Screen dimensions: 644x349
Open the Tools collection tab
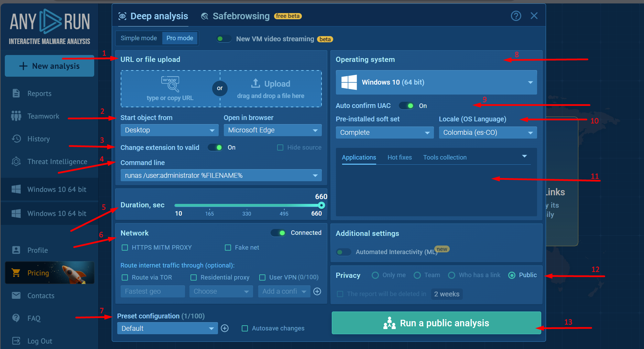click(445, 157)
